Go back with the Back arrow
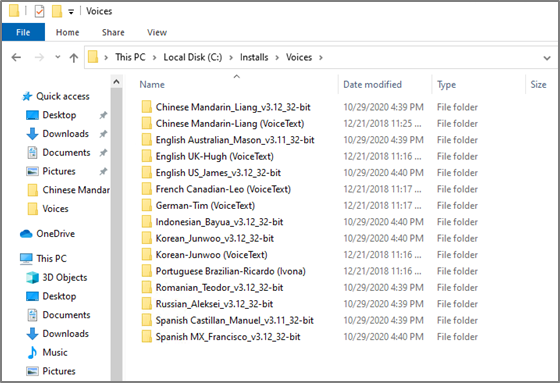Viewport: 560px width, 383px height. click(x=16, y=57)
